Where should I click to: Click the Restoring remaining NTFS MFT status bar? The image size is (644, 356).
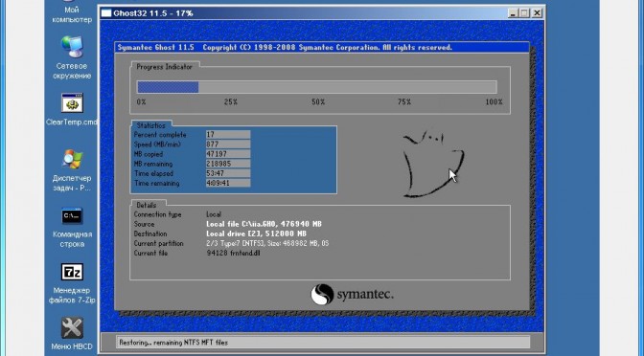click(x=323, y=343)
